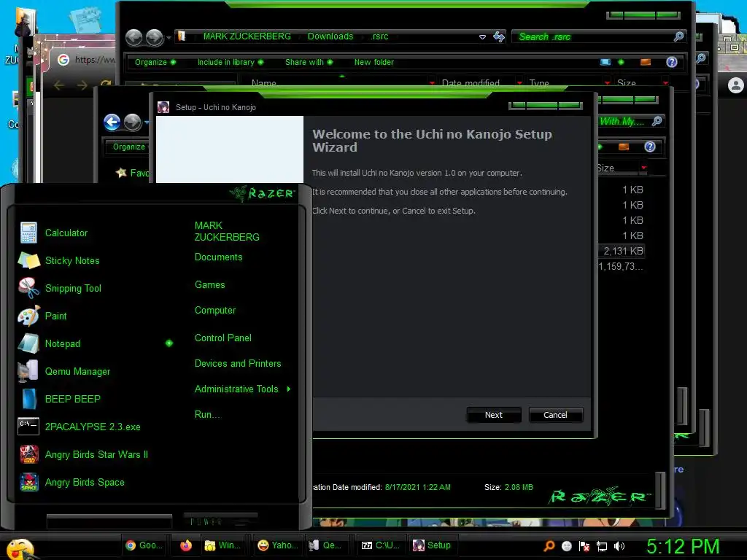
Task: Click the 5:12 PM clock
Action: click(683, 546)
